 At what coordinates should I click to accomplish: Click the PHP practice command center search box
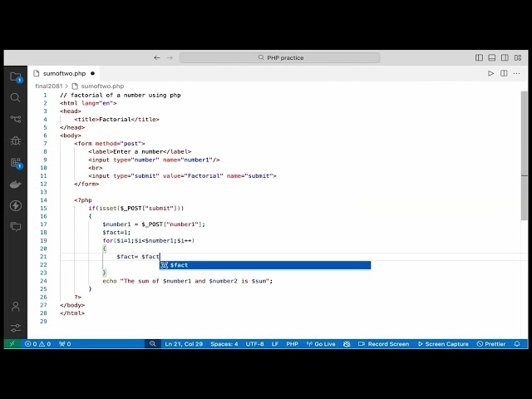click(279, 58)
